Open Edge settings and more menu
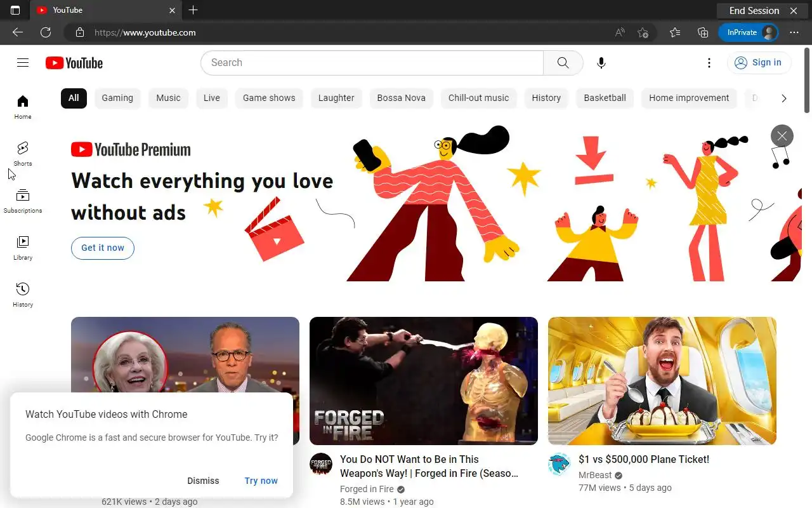 tap(794, 32)
